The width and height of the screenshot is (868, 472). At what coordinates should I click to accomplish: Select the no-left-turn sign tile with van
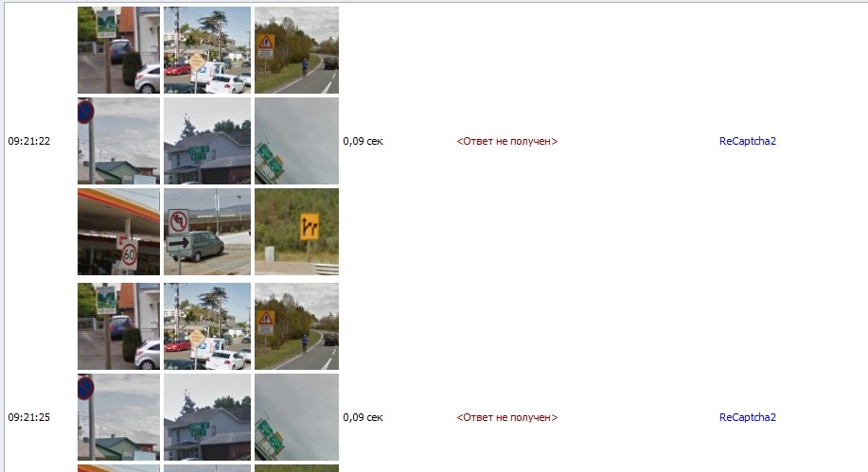(x=207, y=232)
